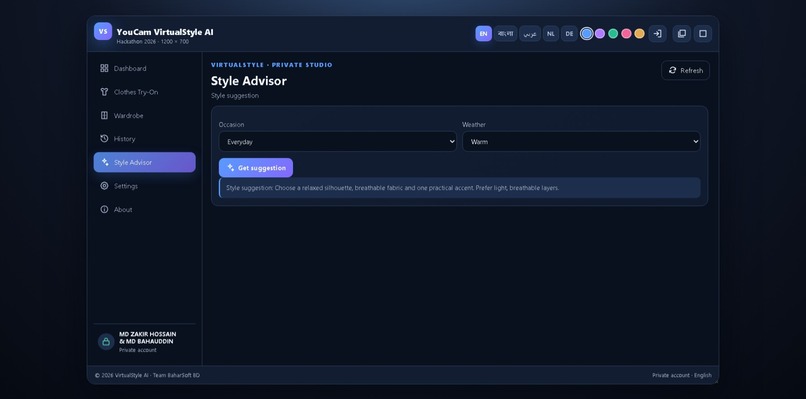Click the Style Advisor page heading
Screen dimensions: 806x399
click(249, 81)
